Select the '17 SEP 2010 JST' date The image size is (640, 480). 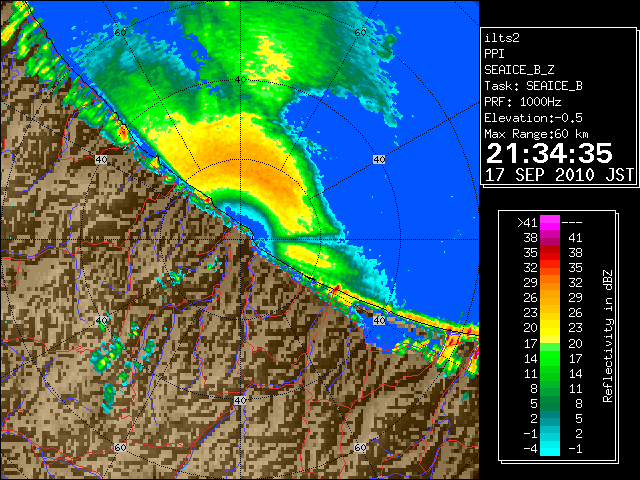pos(559,175)
